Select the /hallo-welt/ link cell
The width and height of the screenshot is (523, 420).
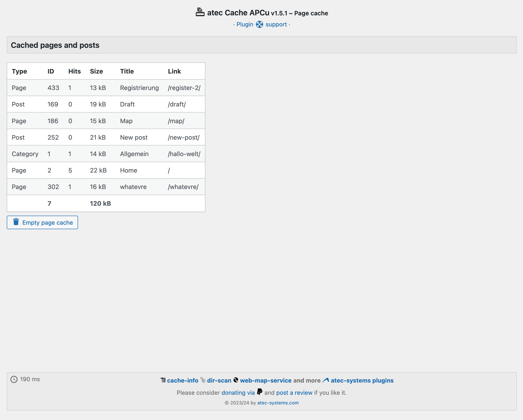tap(184, 154)
